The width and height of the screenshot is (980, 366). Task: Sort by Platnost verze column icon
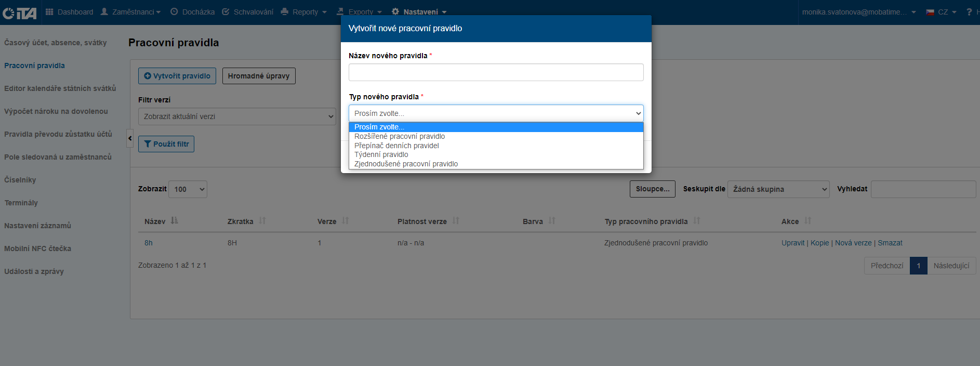pos(456,221)
